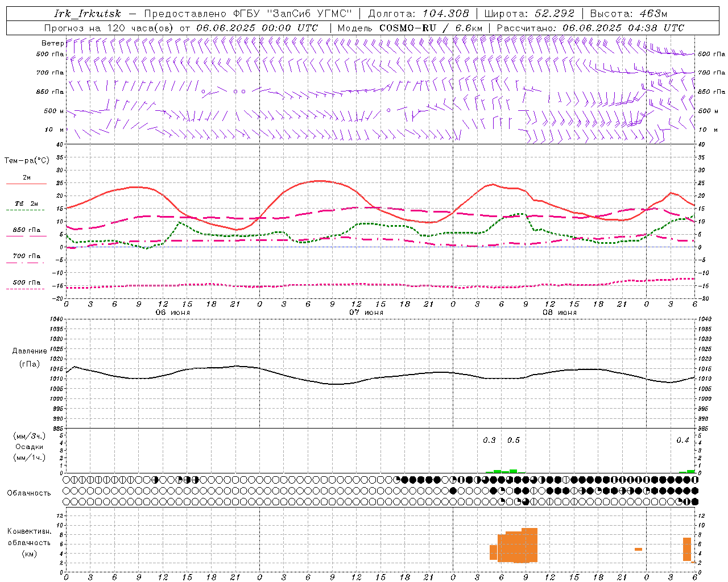Screen dimensions: 728x582
Task: Click the Irk_Irkutsk station title
Action: coord(88,14)
